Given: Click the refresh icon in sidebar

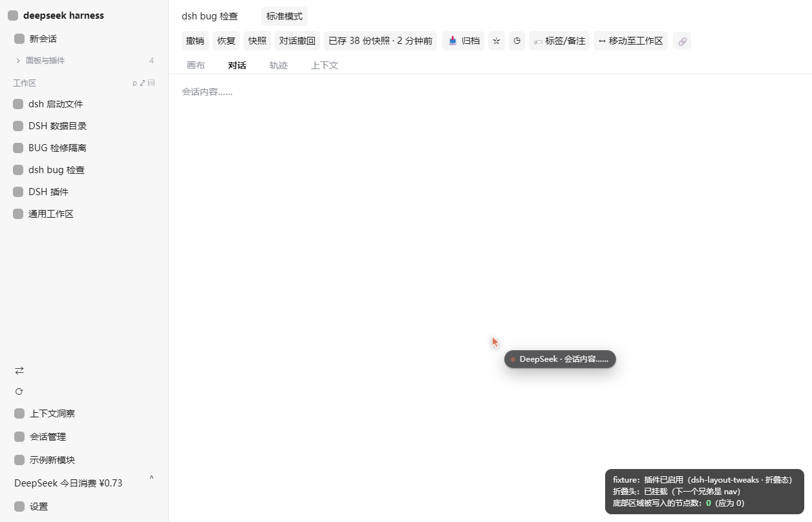Looking at the screenshot, I should 19,391.
